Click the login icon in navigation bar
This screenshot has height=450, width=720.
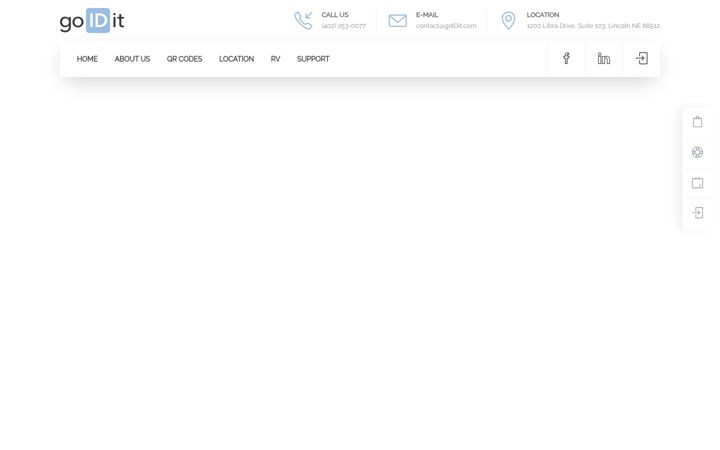[x=641, y=58]
